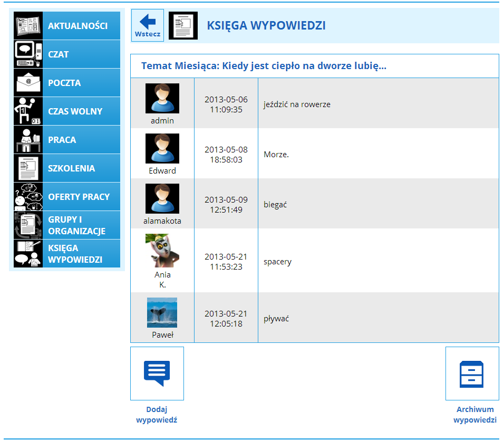Screen dimensions: 504x440
Task: Click the entry text 'spacery'
Action: (277, 262)
